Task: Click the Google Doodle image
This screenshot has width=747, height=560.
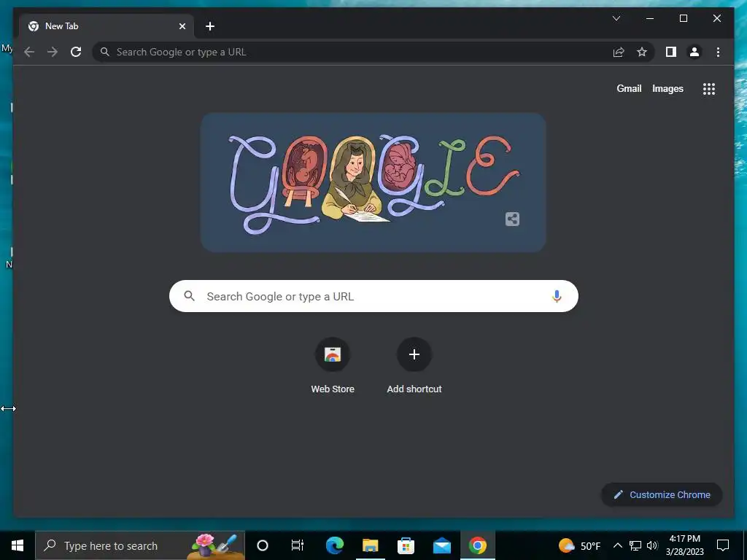Action: (373, 182)
